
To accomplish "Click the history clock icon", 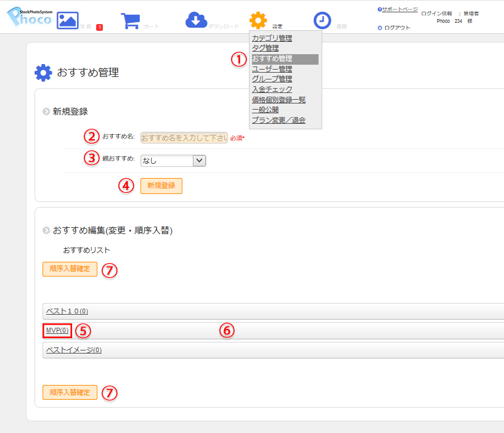I will pos(322,21).
